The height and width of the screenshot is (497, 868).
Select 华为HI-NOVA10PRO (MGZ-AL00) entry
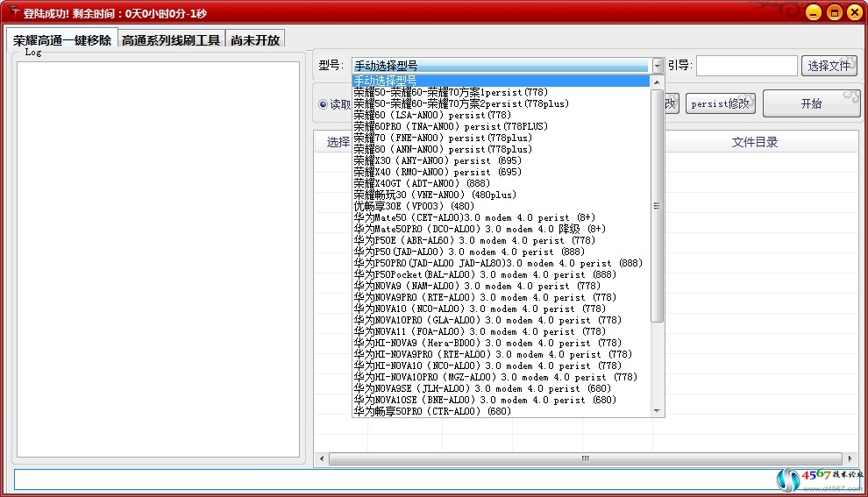tap(501, 377)
